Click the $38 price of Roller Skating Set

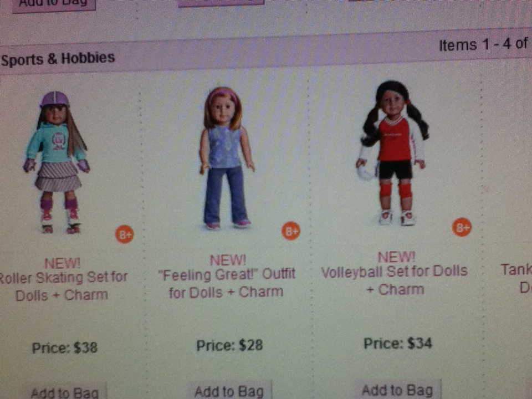pos(65,348)
